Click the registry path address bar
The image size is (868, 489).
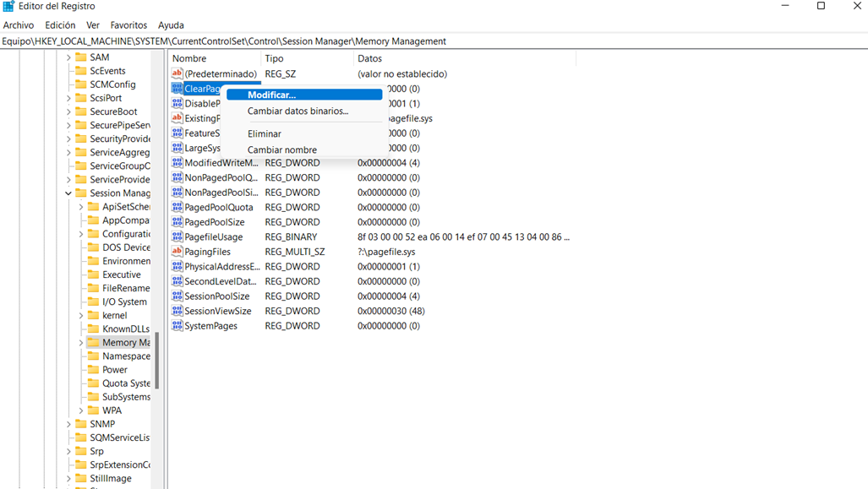point(434,41)
